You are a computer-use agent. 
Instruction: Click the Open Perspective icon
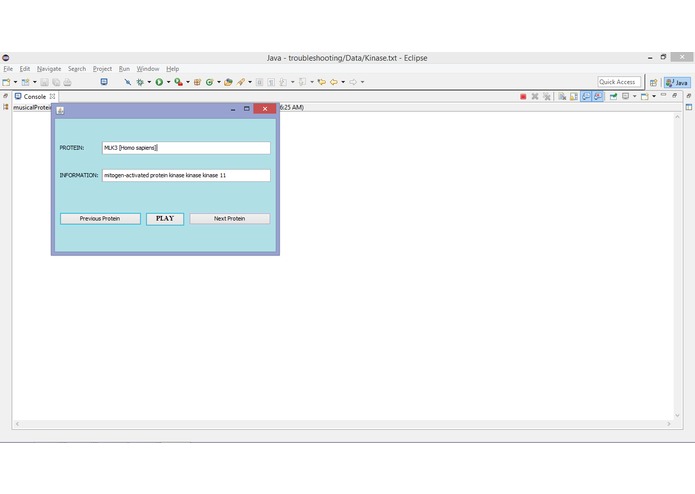pyautogui.click(x=653, y=83)
